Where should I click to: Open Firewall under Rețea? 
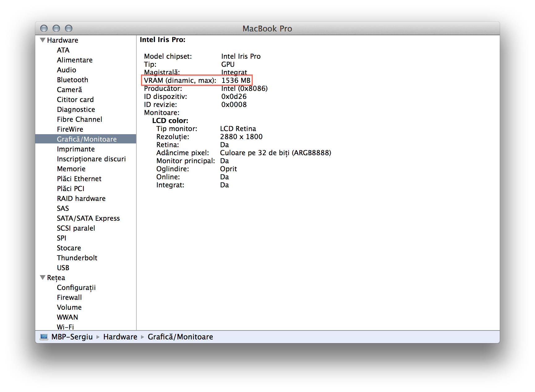point(69,297)
